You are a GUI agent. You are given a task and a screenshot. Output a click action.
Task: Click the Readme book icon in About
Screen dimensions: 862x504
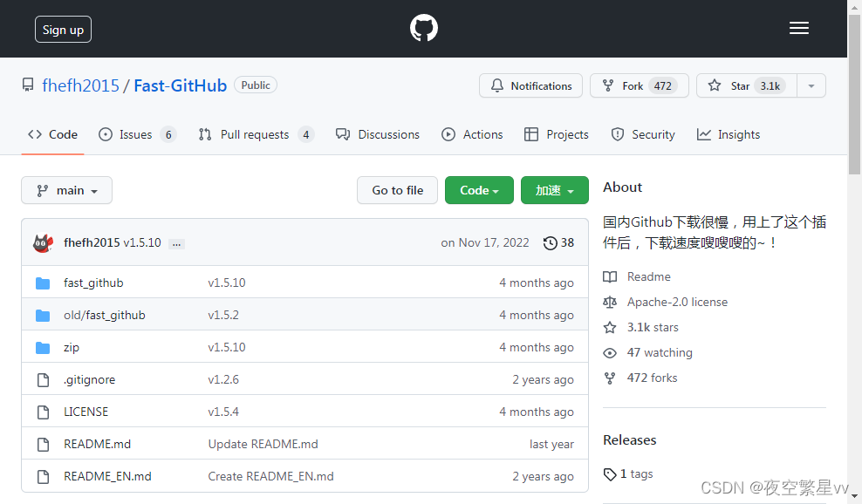coord(610,276)
